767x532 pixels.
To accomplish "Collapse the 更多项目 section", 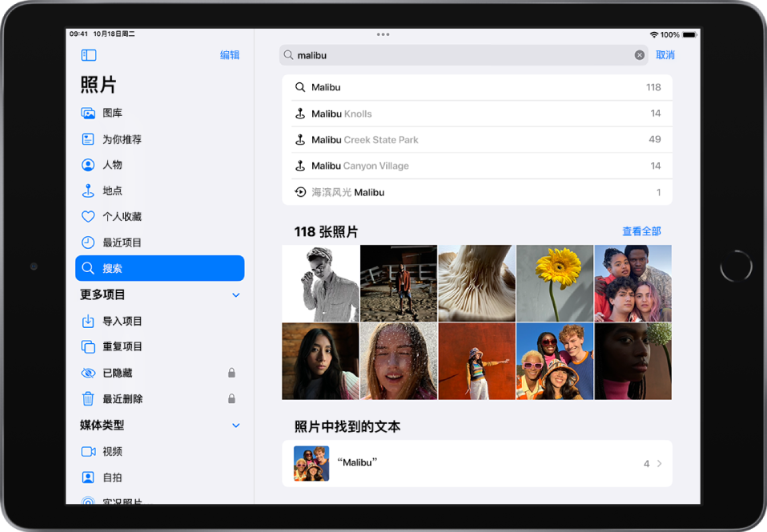I will (x=235, y=294).
